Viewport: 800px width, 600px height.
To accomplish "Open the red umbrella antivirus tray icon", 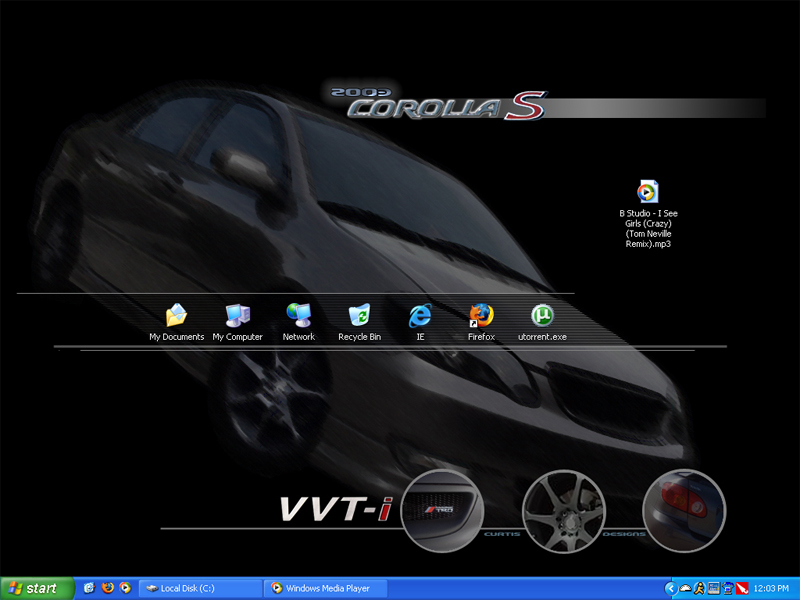I will [742, 588].
